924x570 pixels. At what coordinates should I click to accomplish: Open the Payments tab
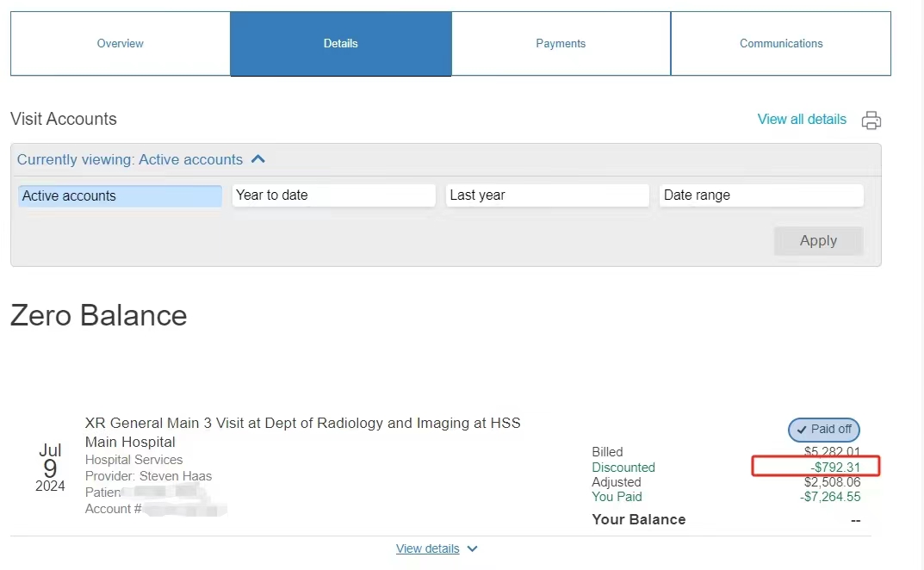point(561,43)
